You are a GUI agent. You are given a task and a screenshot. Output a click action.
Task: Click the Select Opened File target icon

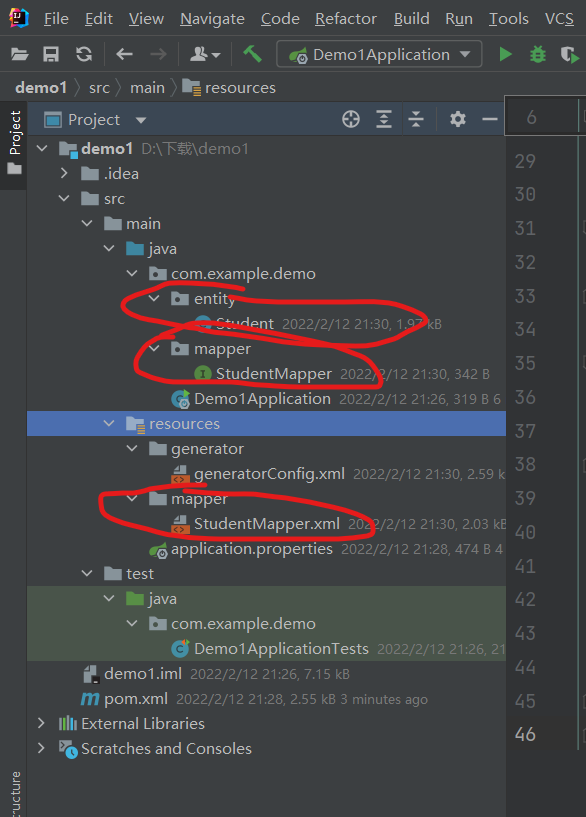point(351,119)
